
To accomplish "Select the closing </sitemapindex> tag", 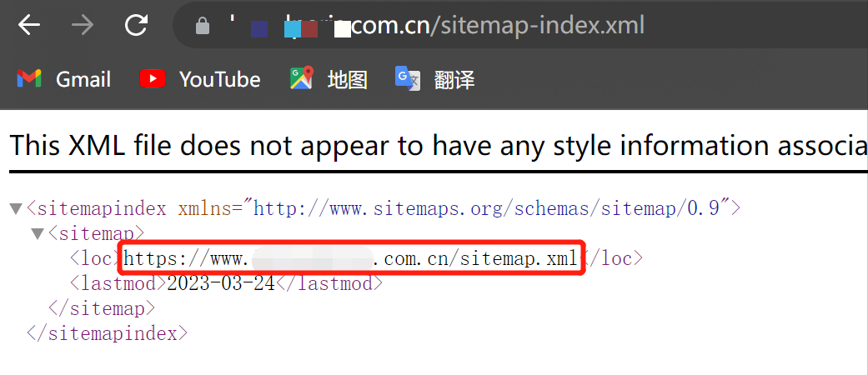I will pyautogui.click(x=108, y=333).
